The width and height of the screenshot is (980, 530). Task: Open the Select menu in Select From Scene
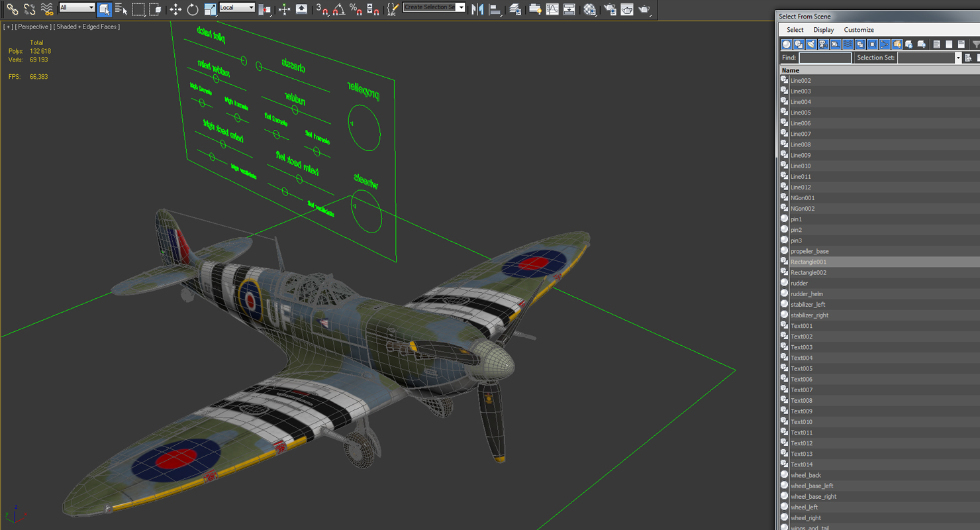click(795, 30)
